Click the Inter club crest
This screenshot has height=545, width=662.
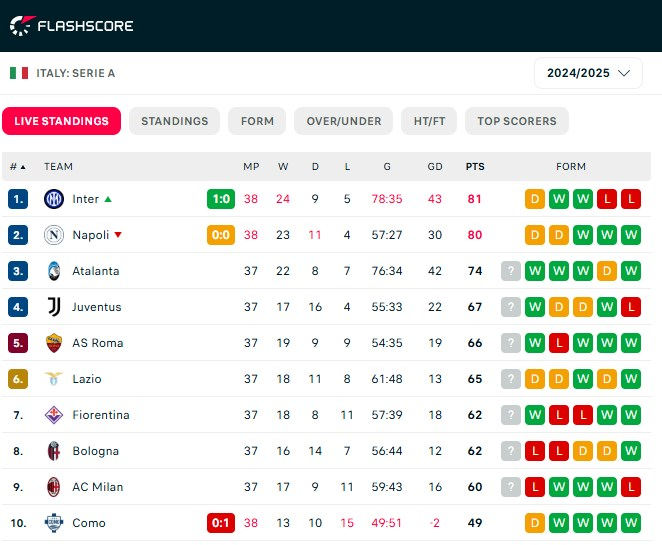(54, 199)
